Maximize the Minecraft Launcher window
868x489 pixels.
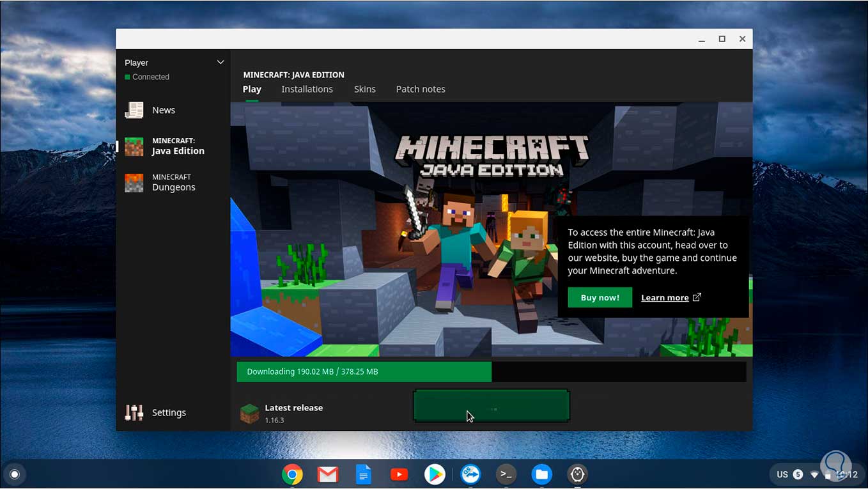click(722, 39)
